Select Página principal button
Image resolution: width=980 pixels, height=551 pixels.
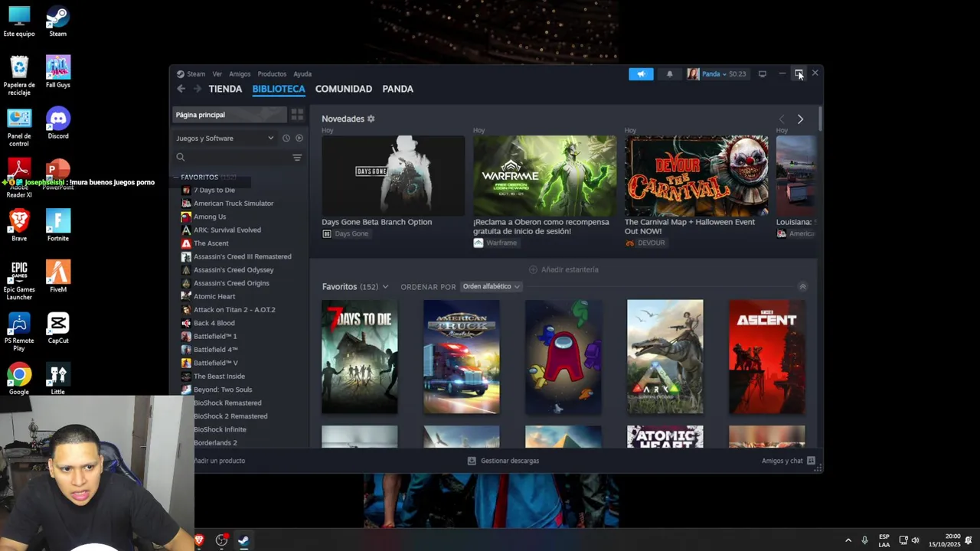click(x=230, y=115)
